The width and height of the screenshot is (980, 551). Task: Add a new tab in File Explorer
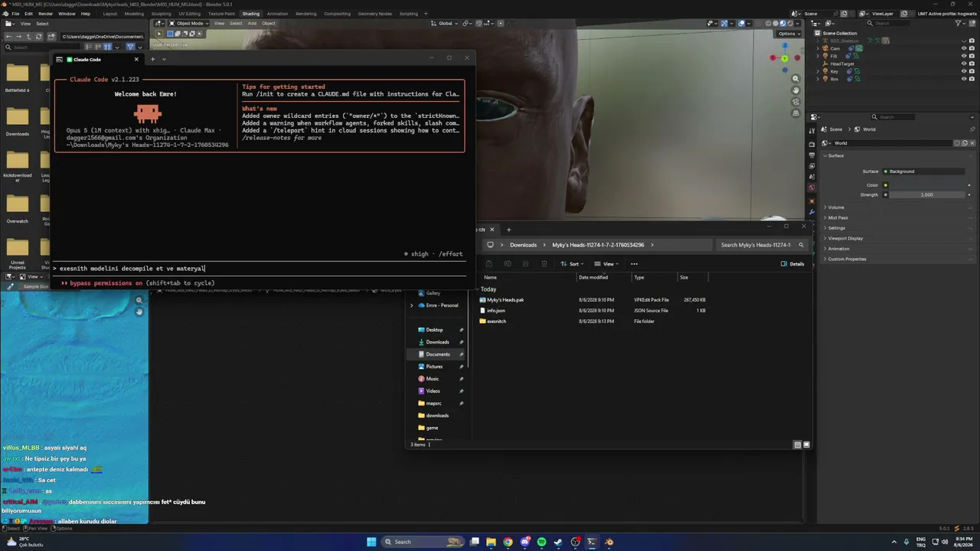(508, 230)
